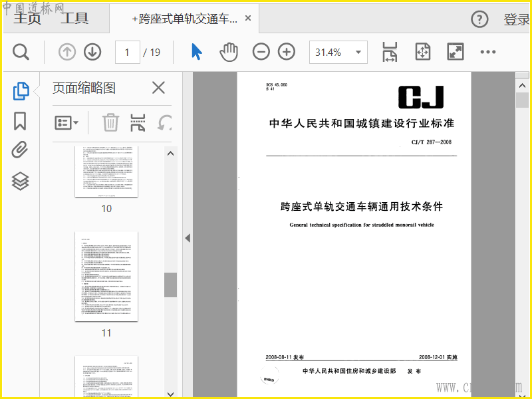Click the ICS 45.060 classification text
The image size is (532, 399).
tap(277, 84)
